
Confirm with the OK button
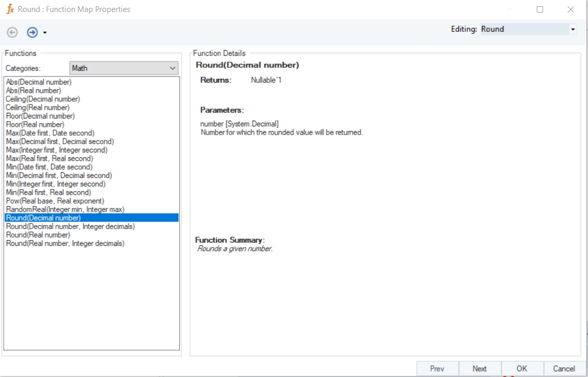point(522,369)
